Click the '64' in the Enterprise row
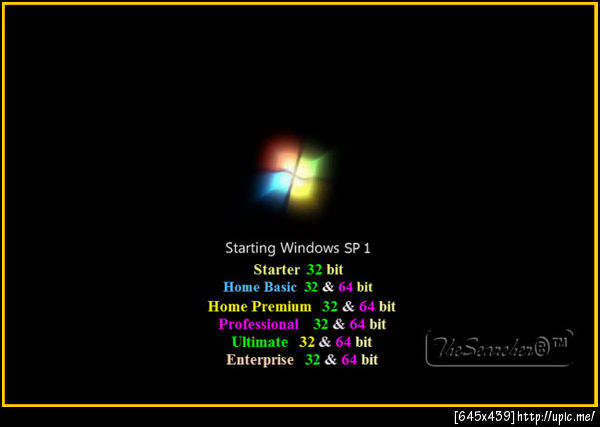 click(x=349, y=360)
